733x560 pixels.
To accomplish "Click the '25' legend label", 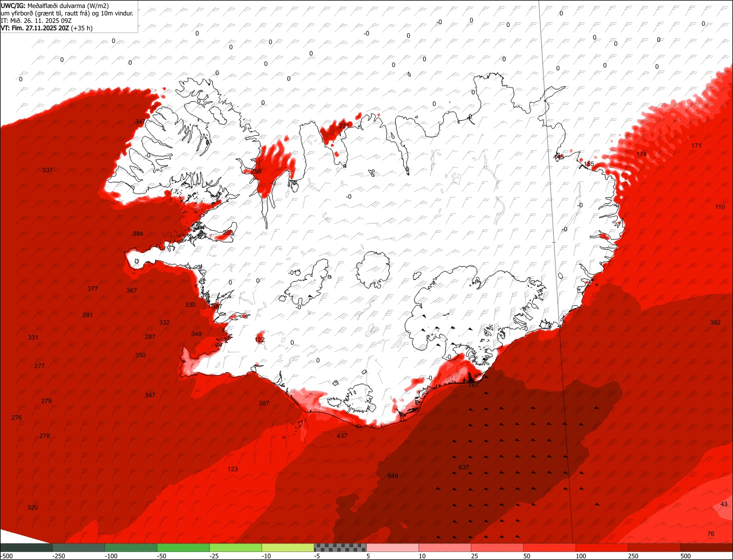I will (475, 556).
